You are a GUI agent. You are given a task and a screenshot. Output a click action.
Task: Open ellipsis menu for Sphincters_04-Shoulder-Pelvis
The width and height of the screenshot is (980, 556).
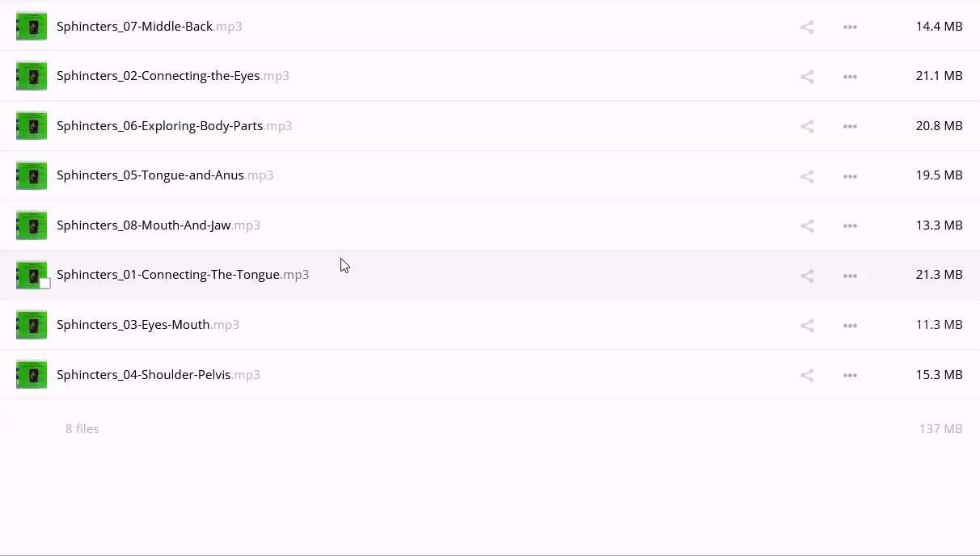point(850,376)
